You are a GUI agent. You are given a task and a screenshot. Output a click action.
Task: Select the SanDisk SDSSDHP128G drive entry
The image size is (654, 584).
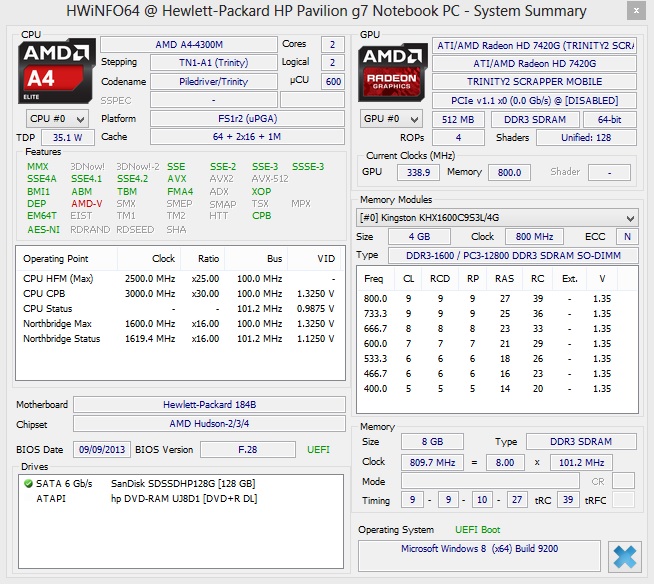click(183, 483)
